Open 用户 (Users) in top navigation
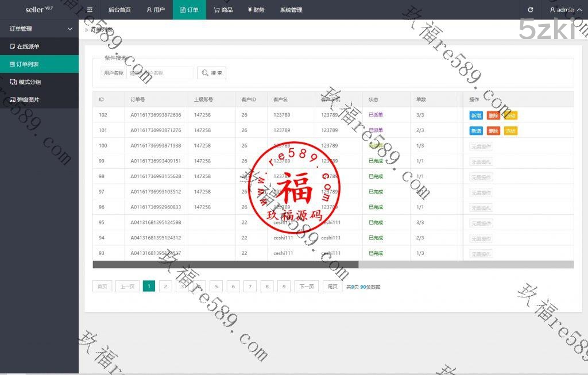The image size is (588, 375). 155,10
